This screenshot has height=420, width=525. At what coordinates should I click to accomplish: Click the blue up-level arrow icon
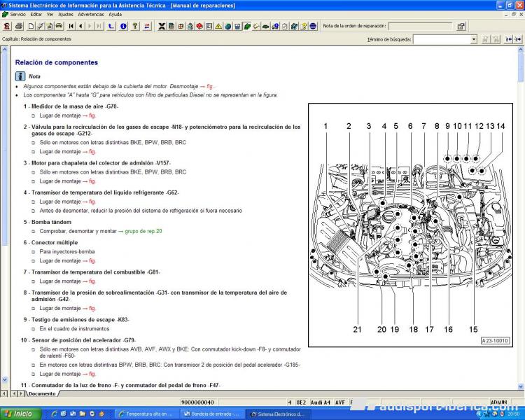pos(111,26)
